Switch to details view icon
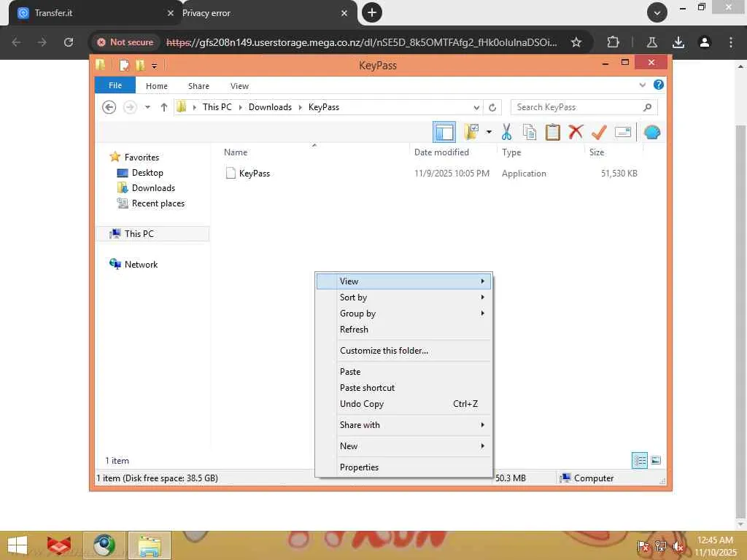747x560 pixels. 639,461
